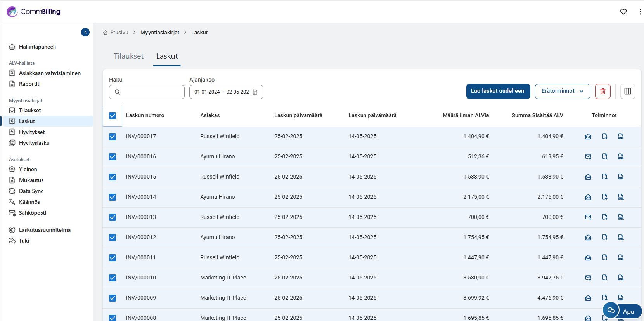Click the red trash delete button
Screen dimensions: 644x321
603,91
